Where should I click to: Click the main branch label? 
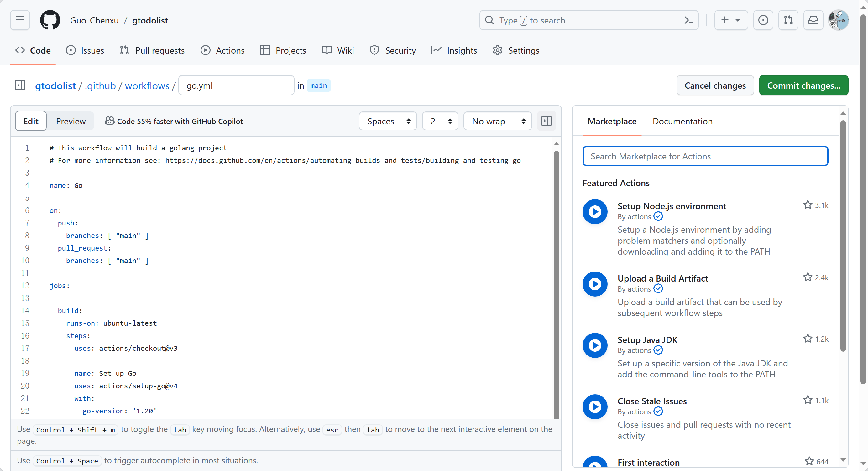pos(318,85)
